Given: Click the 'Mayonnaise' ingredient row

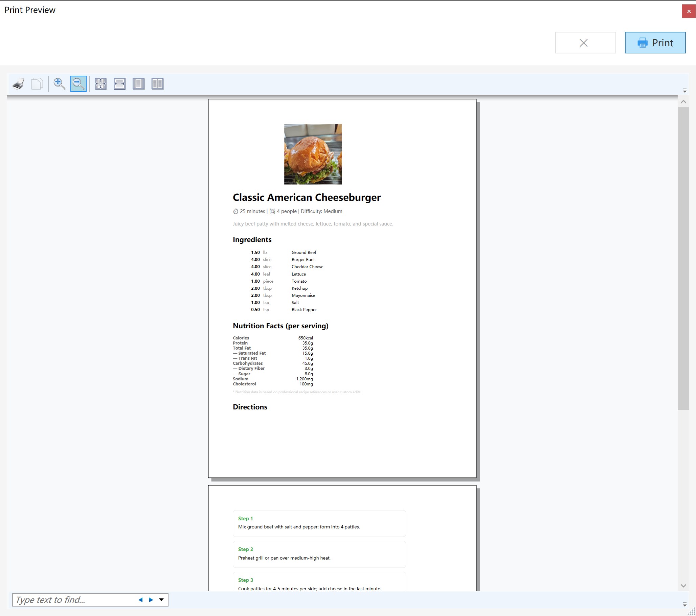Looking at the screenshot, I should (x=283, y=295).
